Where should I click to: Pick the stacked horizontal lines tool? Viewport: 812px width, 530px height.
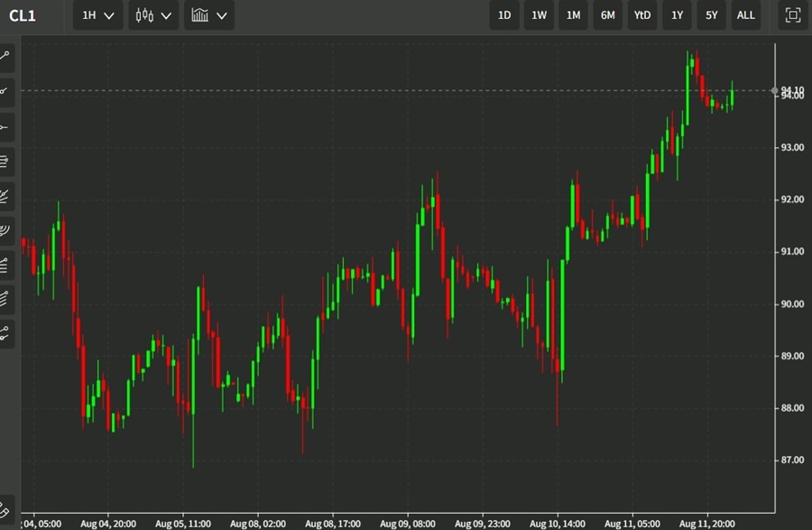tap(6, 162)
